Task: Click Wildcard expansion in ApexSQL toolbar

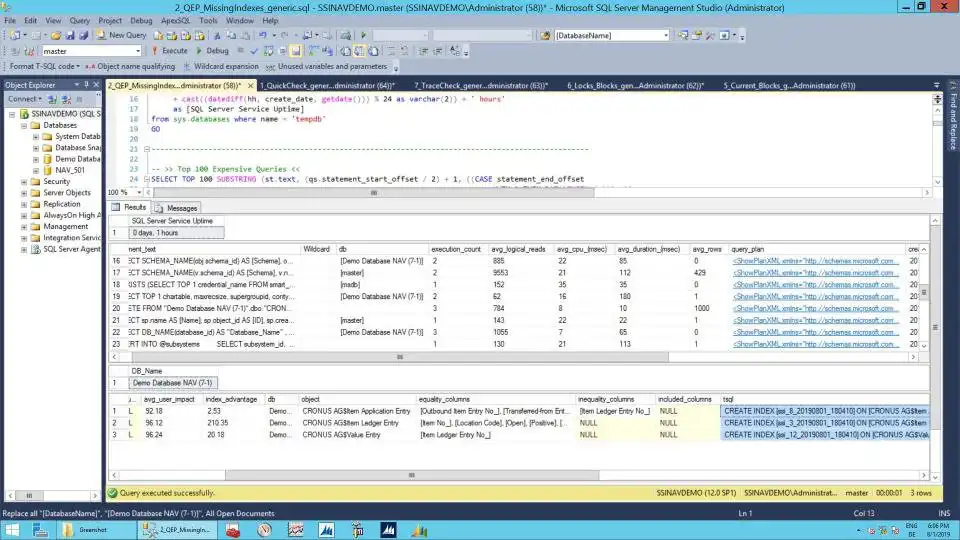Action: (x=221, y=66)
